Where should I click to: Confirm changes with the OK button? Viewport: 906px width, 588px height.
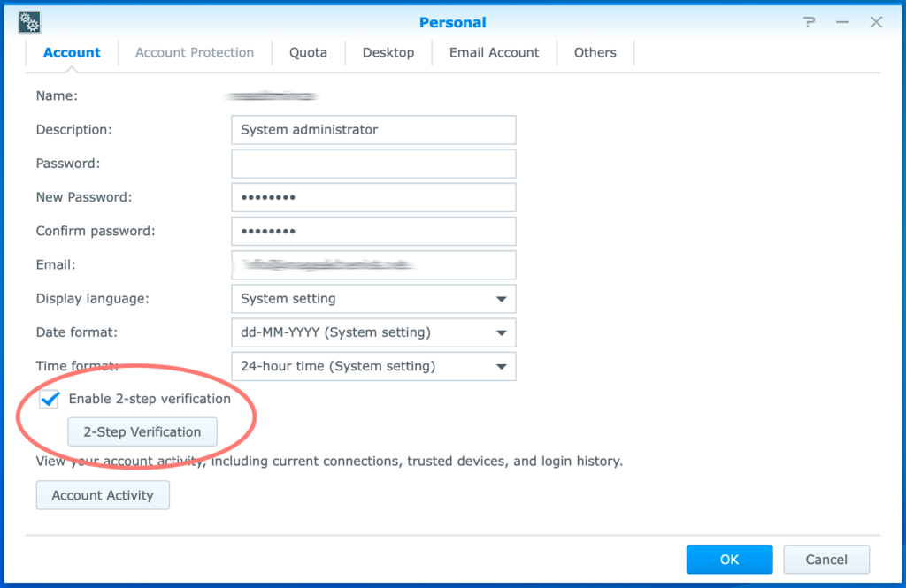click(729, 559)
